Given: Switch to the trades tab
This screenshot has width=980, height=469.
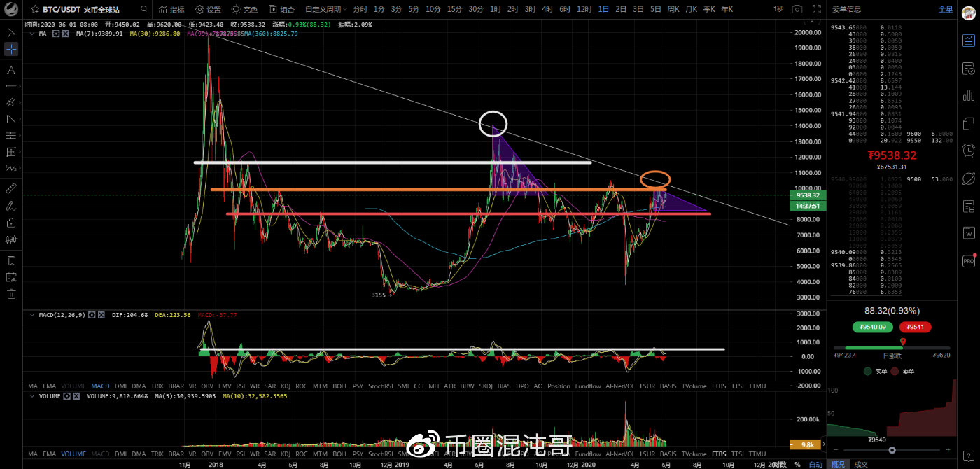Looking at the screenshot, I should pos(861,464).
